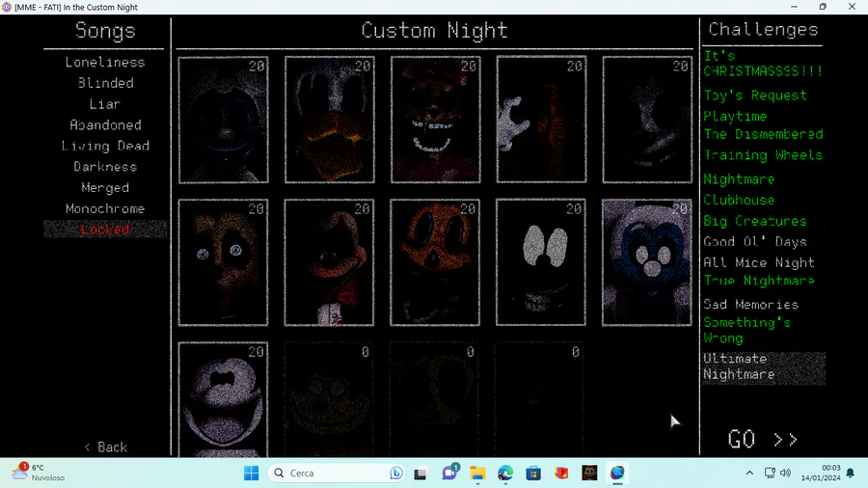This screenshot has width=868, height=488.
Task: Choose the highlighted Ultimate Nightmare challenge
Action: click(764, 366)
